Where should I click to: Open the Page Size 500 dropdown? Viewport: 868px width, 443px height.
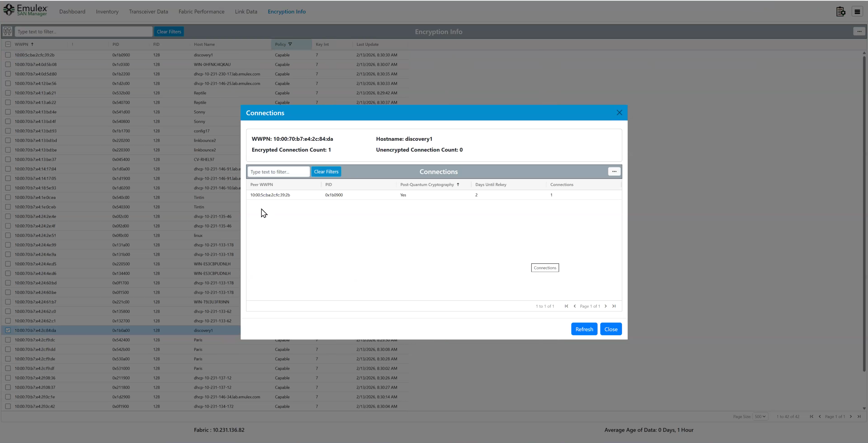(760, 417)
